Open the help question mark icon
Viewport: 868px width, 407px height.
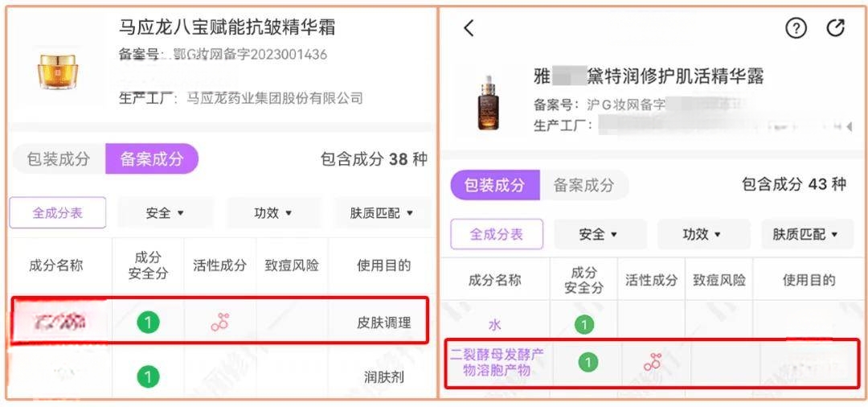[x=796, y=28]
